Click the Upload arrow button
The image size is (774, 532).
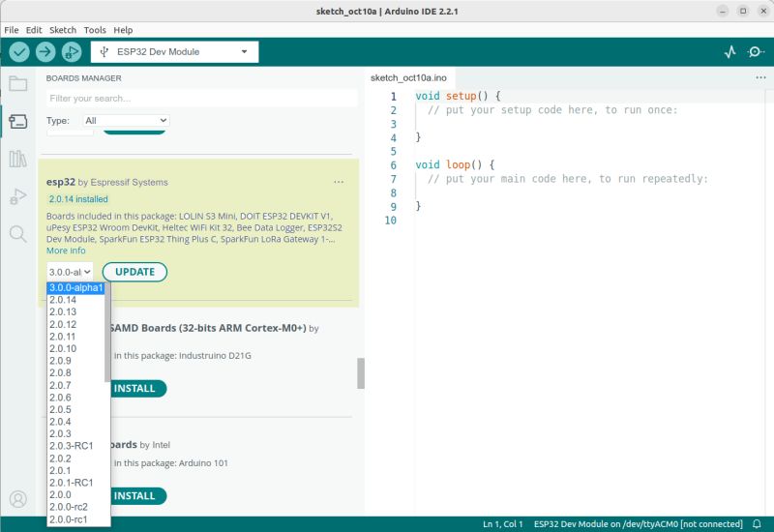tap(45, 52)
